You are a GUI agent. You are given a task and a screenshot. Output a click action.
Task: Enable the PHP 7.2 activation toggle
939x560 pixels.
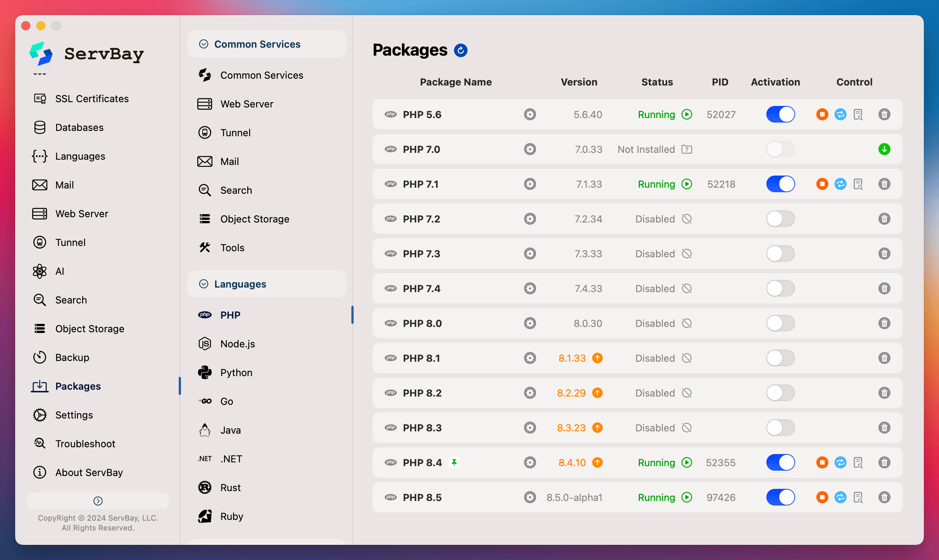coord(780,219)
